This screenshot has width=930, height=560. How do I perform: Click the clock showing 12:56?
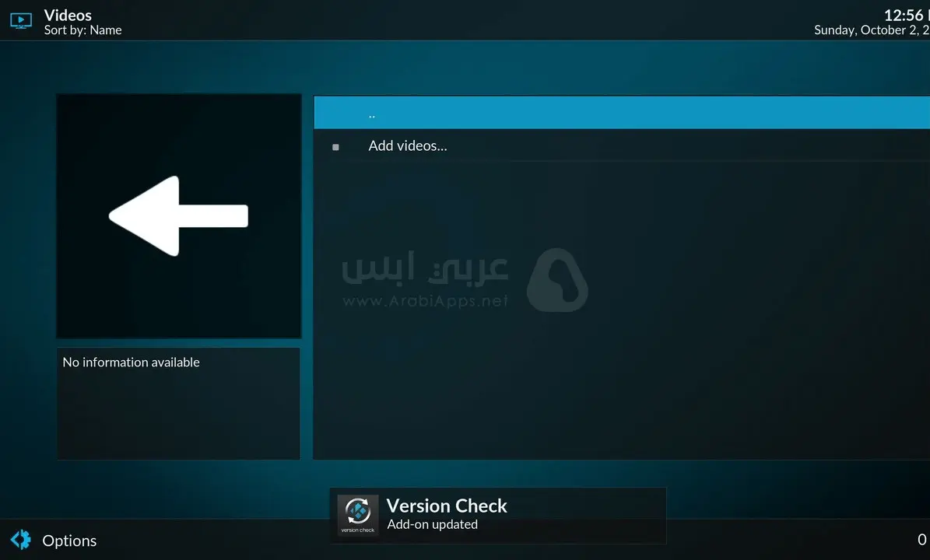pos(905,15)
